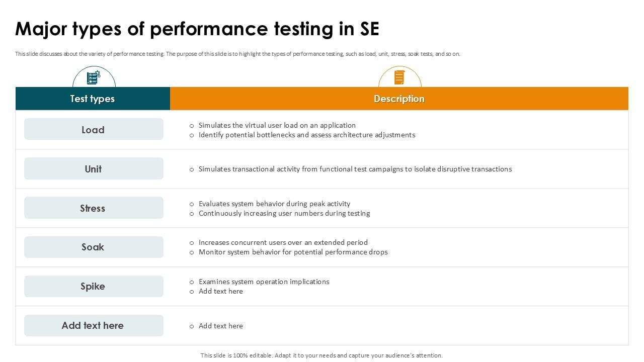Click the slide subtitle description paragraph
Screen dimensions: 644x362
tap(237, 54)
